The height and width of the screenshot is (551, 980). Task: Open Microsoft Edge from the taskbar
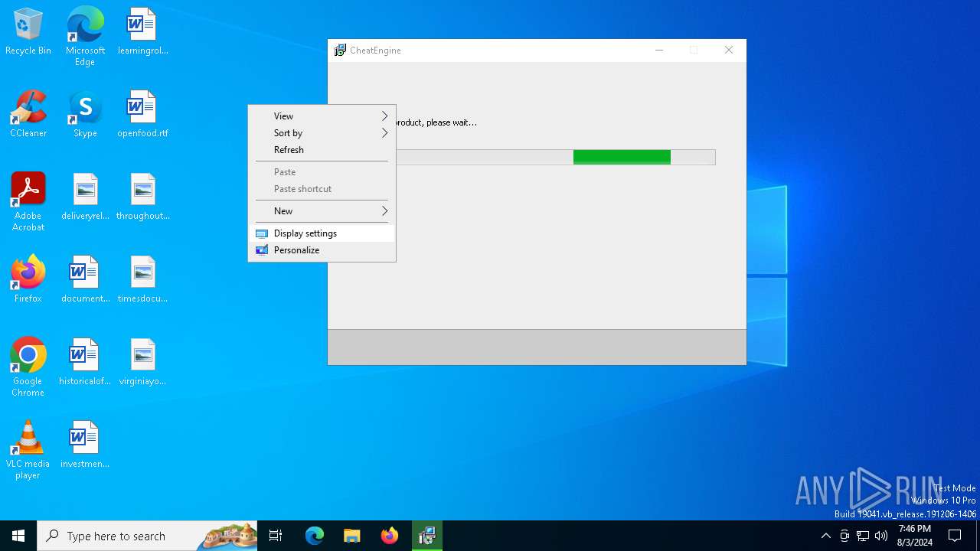[315, 536]
